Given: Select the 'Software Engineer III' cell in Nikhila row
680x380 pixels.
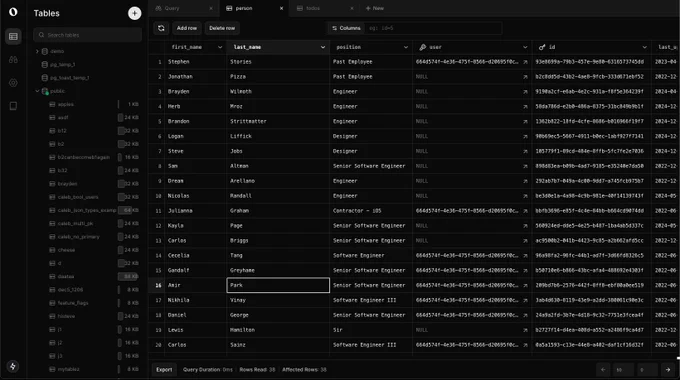Looking at the screenshot, I should click(371, 300).
